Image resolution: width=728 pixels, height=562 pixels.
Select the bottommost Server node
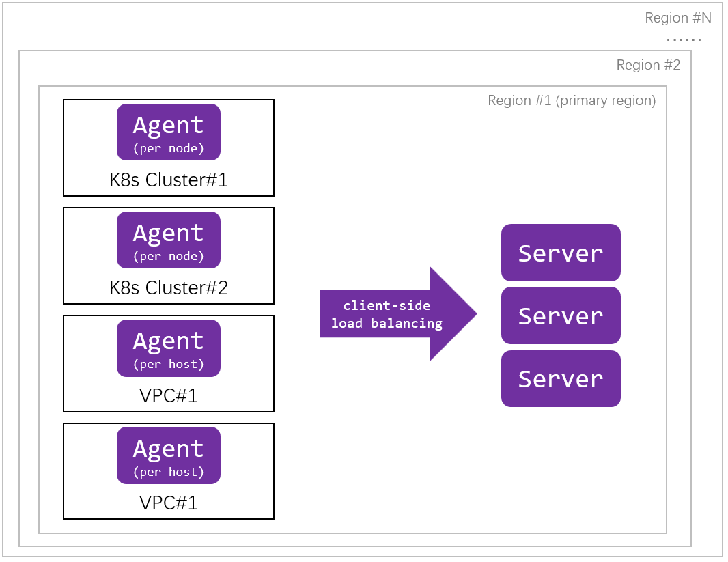click(x=560, y=378)
